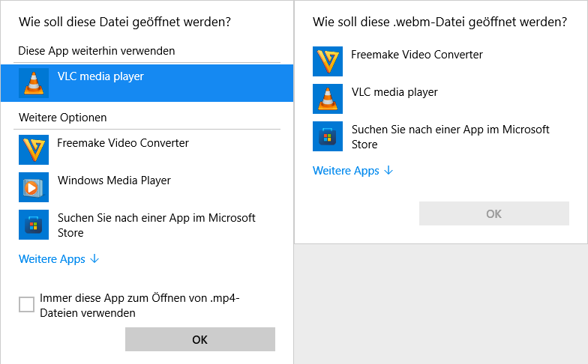Click 'Diese App weiterhin verwenden' heading
Image resolution: width=588 pixels, height=364 pixels.
pyautogui.click(x=96, y=51)
